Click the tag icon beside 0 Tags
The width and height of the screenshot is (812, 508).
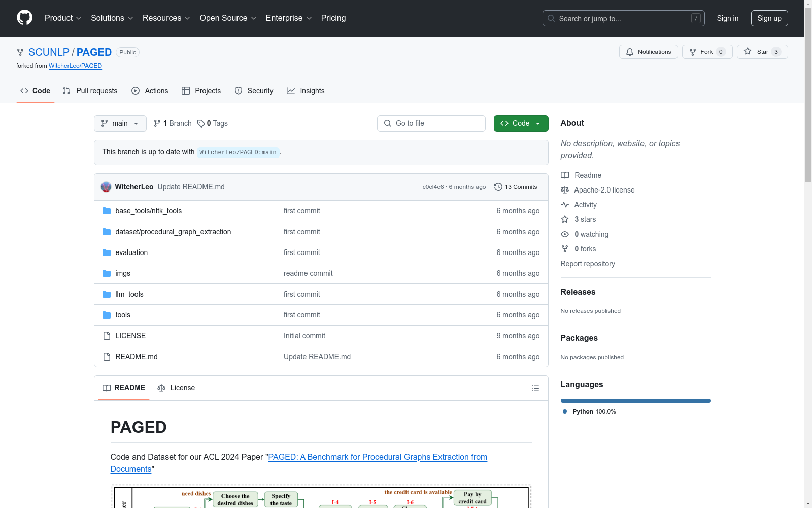pyautogui.click(x=201, y=123)
